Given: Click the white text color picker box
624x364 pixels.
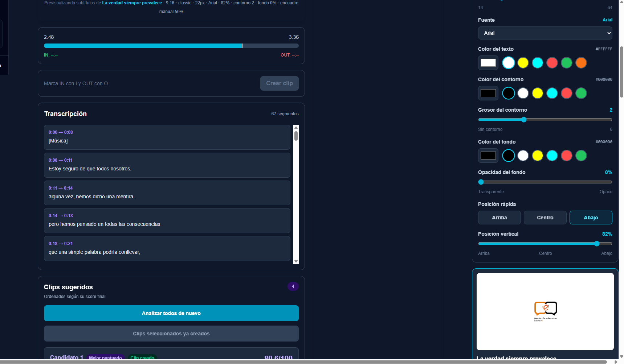Looking at the screenshot, I should coord(488,63).
